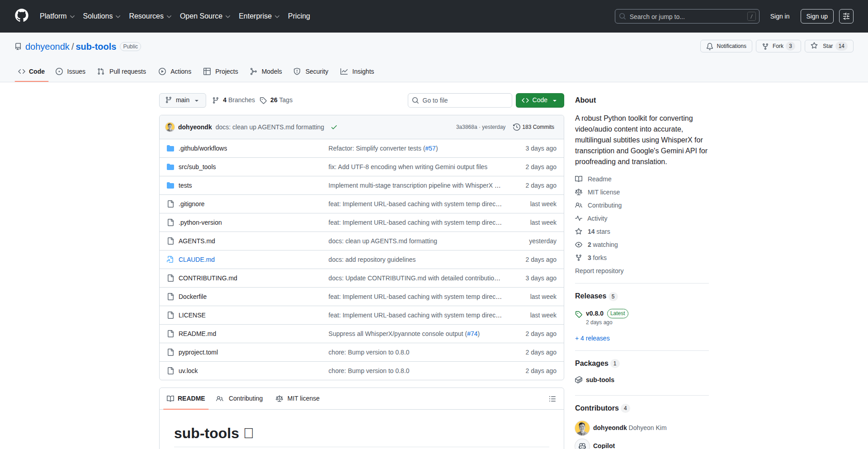Viewport: 868px width, 449px height.
Task: Click the command palette icon near Sign up
Action: point(846,16)
